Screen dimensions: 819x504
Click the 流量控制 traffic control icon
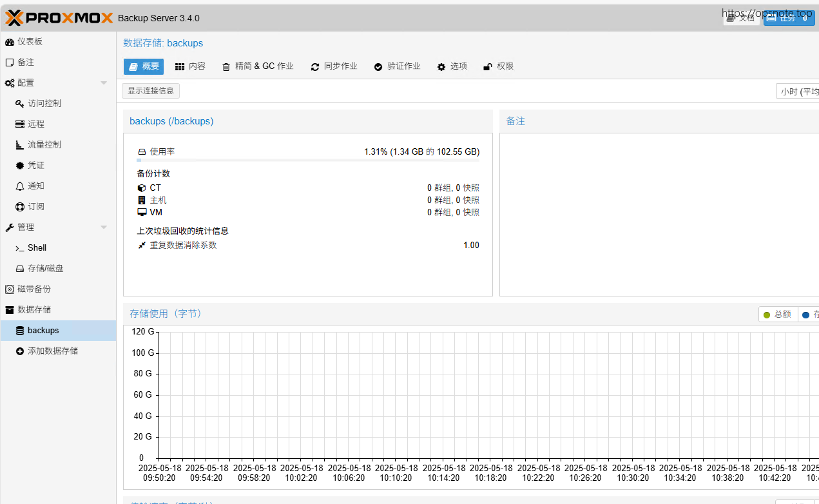click(x=20, y=145)
